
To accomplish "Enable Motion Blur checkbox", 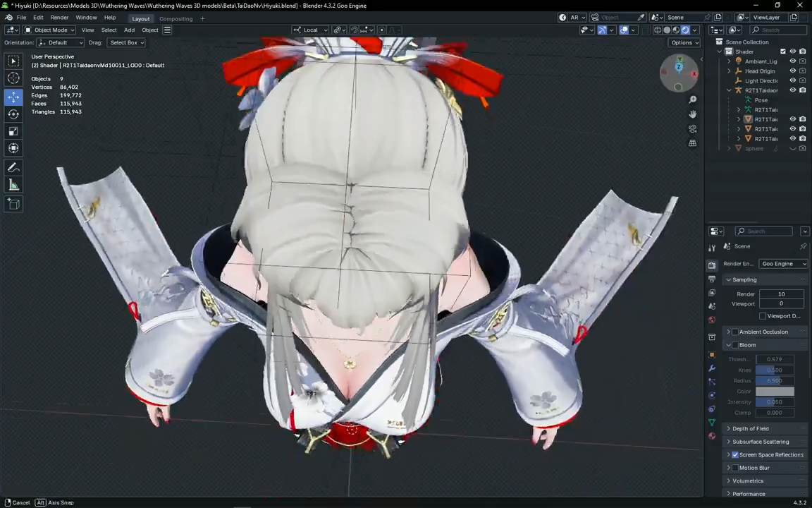I will (735, 468).
